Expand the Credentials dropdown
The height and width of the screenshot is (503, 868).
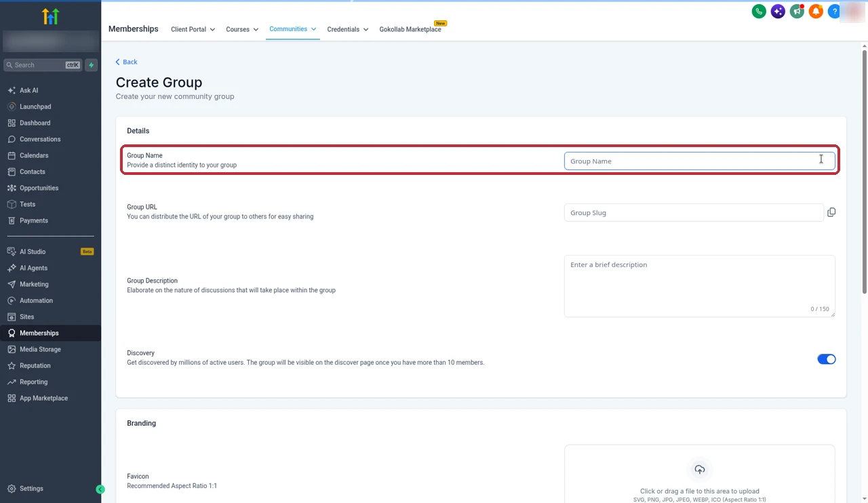click(348, 29)
